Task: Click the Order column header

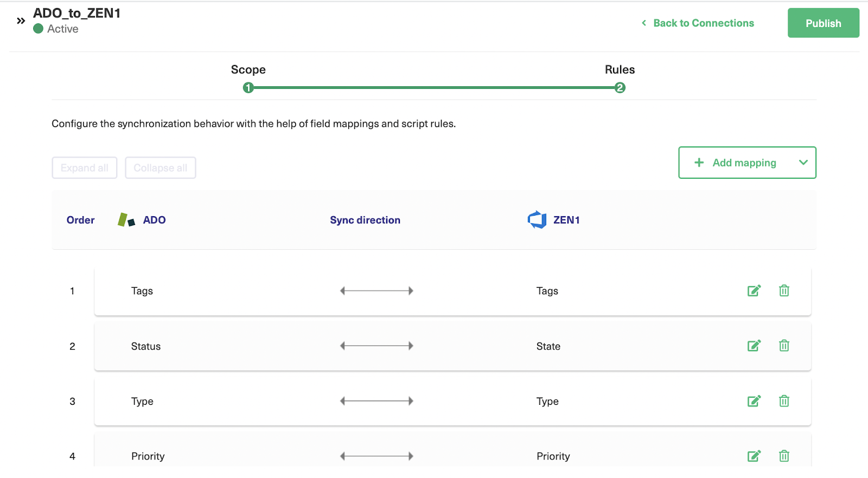Action: [80, 220]
